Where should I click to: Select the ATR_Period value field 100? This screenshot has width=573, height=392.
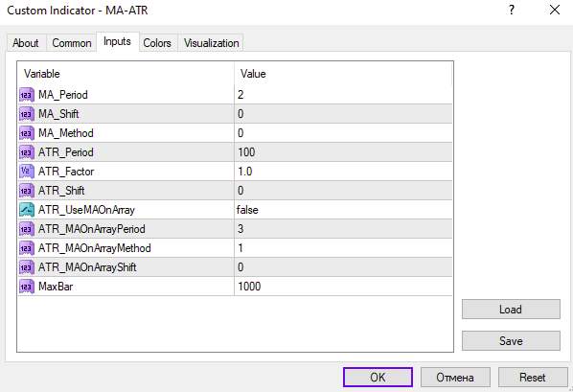click(343, 152)
